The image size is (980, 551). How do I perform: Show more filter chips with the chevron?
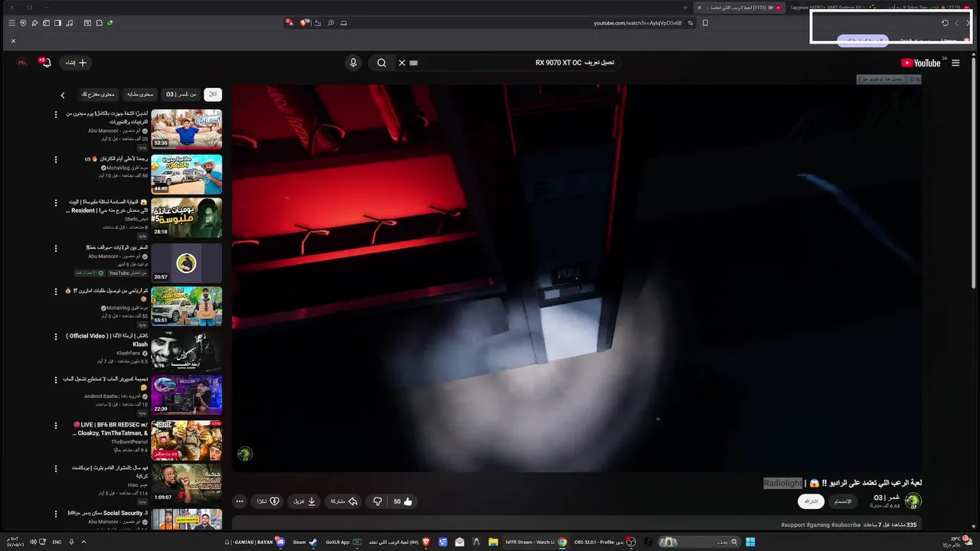pos(63,96)
